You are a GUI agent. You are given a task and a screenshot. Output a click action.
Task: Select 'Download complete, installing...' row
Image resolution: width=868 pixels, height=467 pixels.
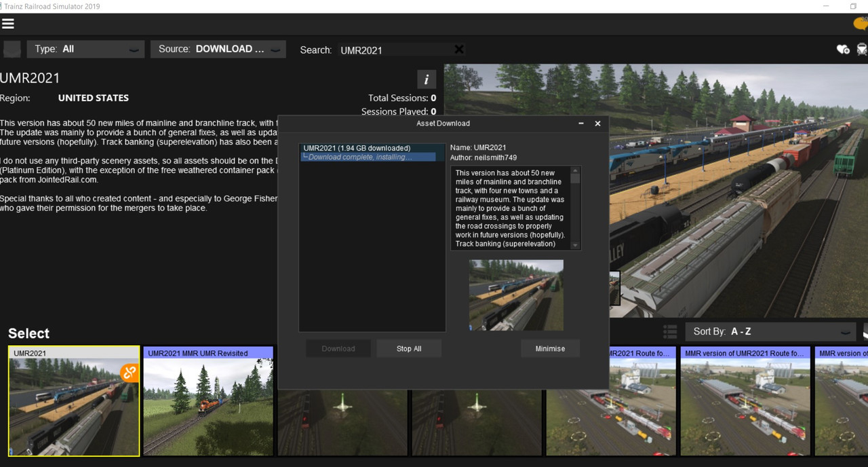[368, 157]
